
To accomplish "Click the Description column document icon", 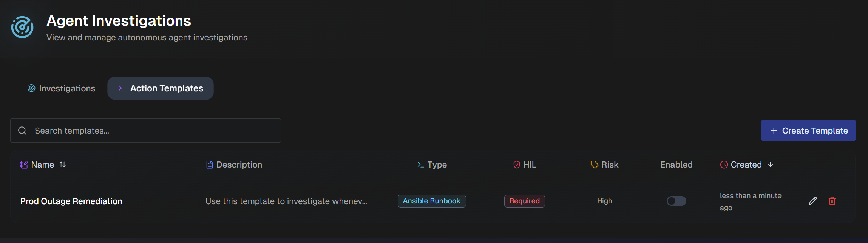I will [210, 165].
